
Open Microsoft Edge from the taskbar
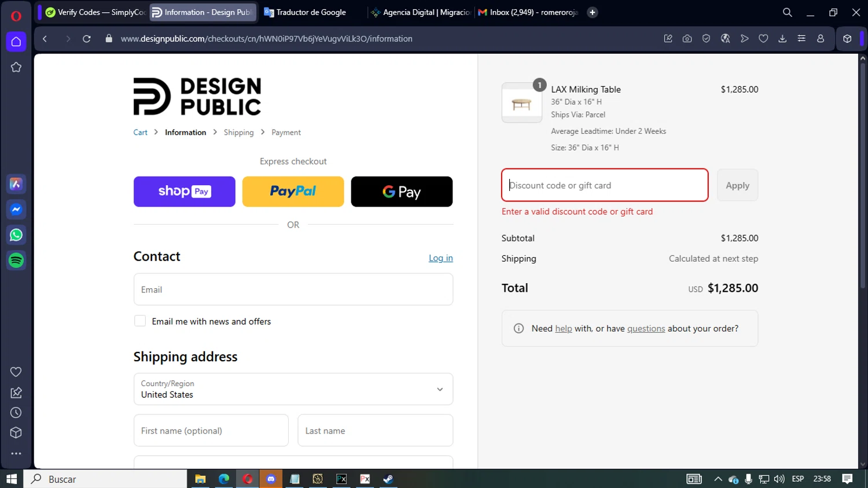[224, 479]
